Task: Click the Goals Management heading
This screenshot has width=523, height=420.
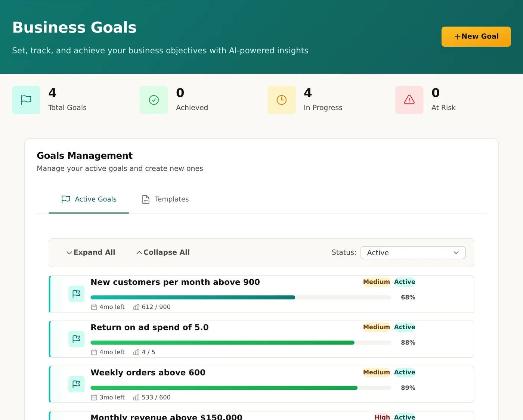Action: pos(85,156)
